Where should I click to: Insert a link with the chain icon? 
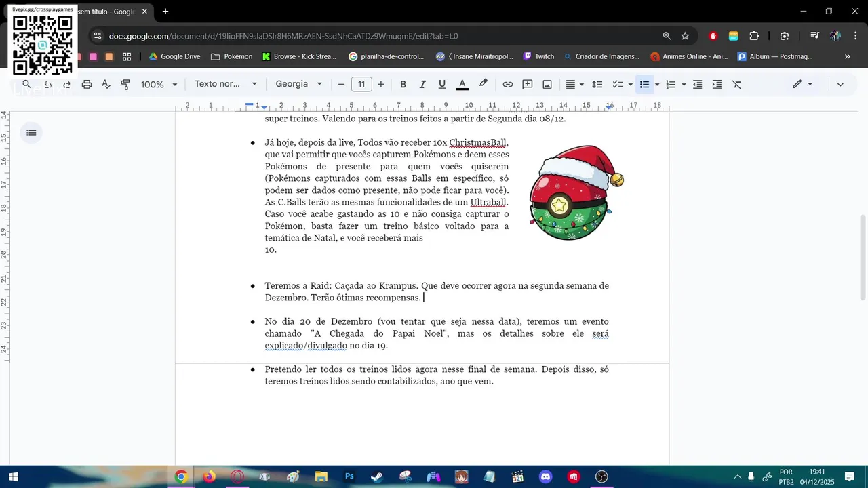click(507, 85)
